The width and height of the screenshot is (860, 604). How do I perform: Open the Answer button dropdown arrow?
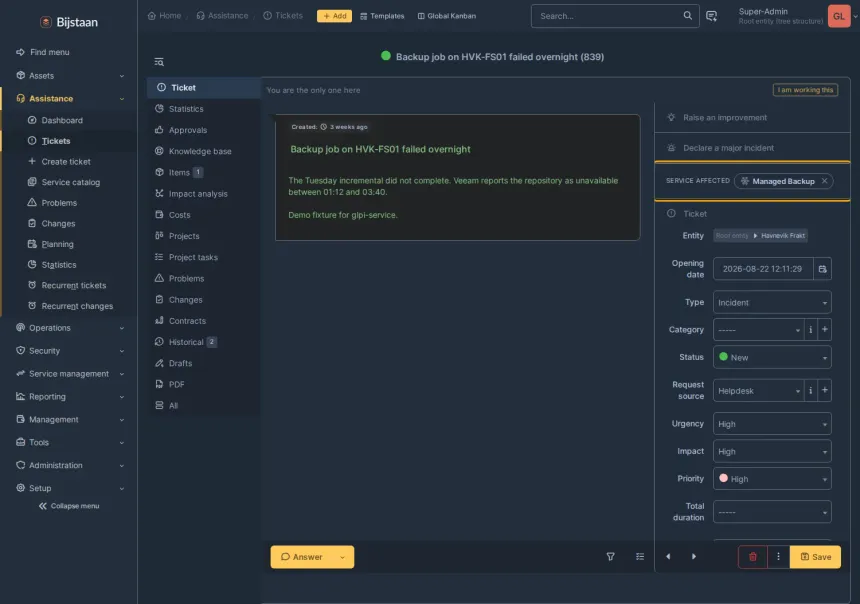[342, 557]
